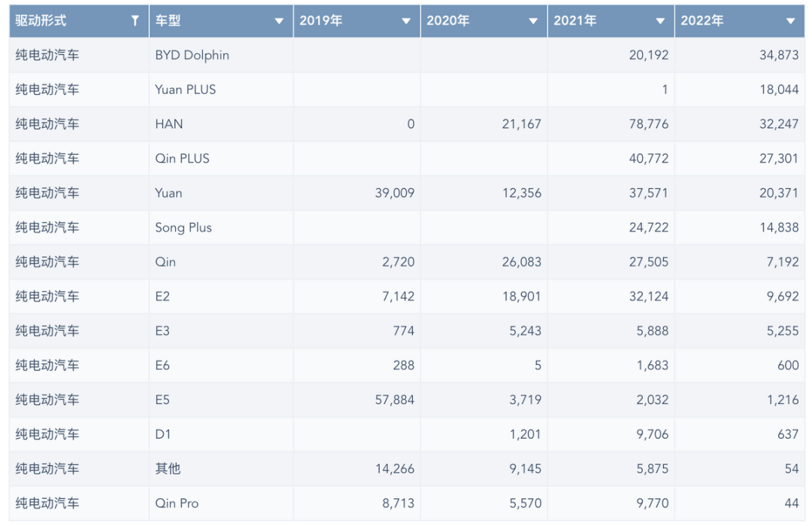This screenshot has height=526, width=812.
Task: Click the value 18,044 for Yuan PLUS
Action: (x=779, y=90)
